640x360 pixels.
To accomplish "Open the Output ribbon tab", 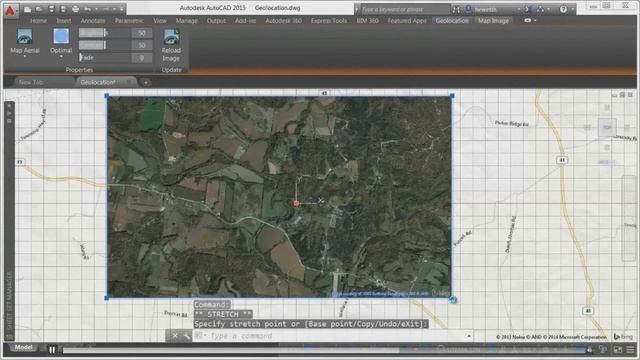I will tap(216, 20).
